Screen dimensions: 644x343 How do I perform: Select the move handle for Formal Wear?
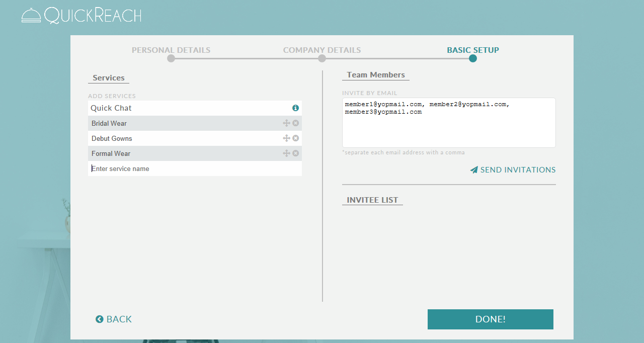(x=286, y=153)
